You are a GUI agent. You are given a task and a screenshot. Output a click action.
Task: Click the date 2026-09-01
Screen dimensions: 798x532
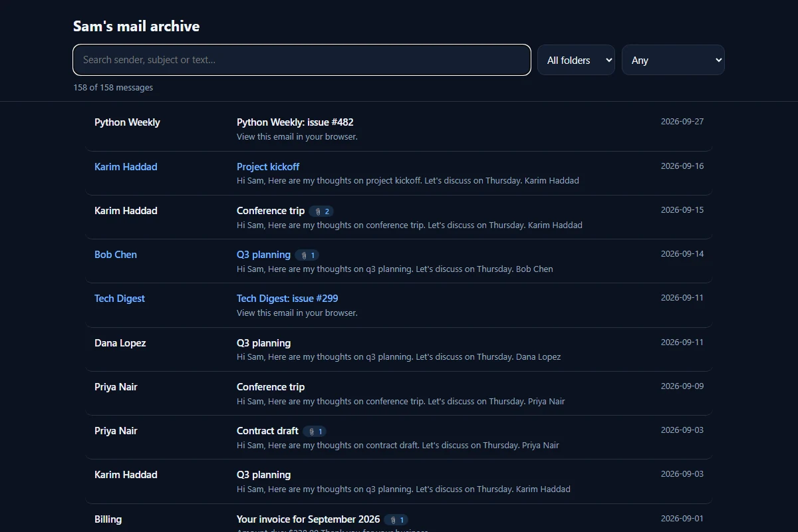[682, 519]
